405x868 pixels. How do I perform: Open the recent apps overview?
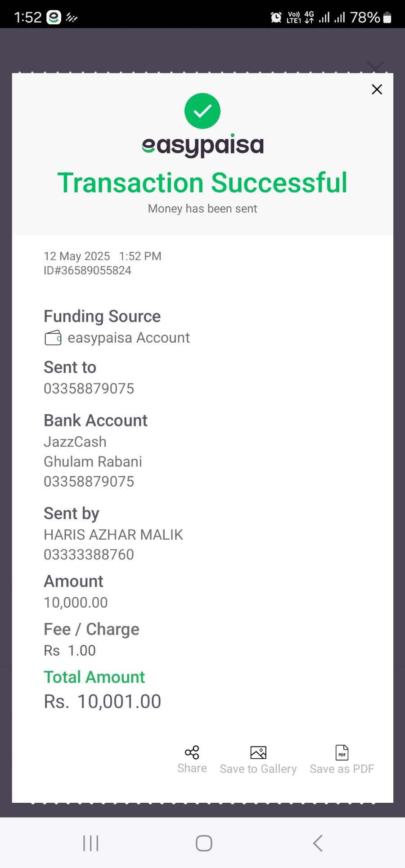[90, 843]
